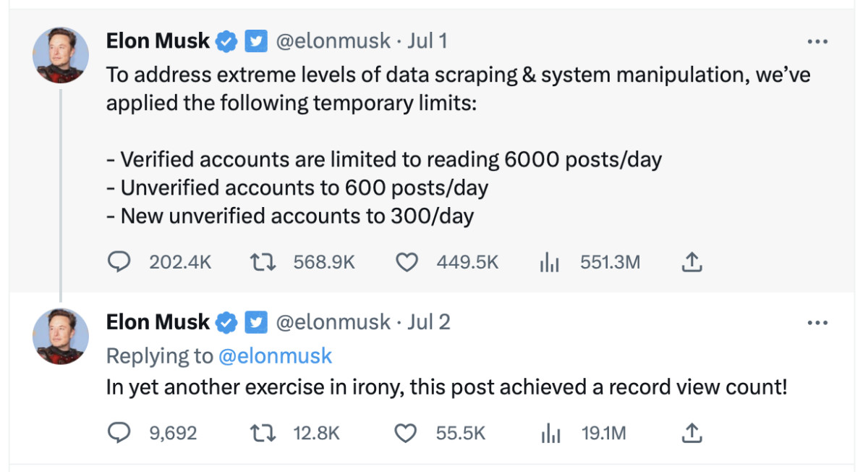Open more options on the reply tweet
Viewport: 868px width, 472px height.
point(817,322)
